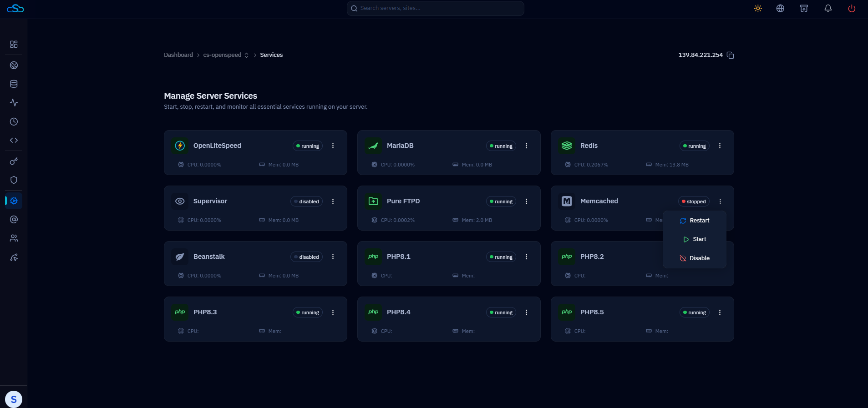The width and height of the screenshot is (868, 408).
Task: Click the cloud logo in the top-left corner
Action: point(15,9)
